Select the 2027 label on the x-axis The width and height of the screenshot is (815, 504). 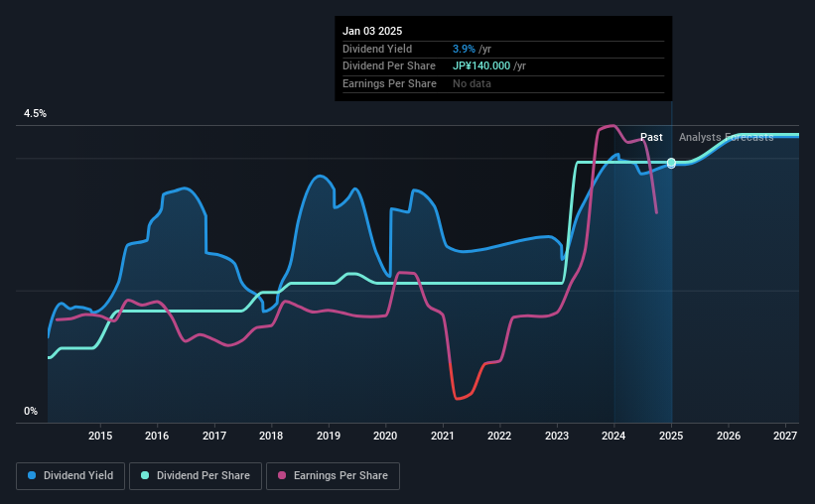(785, 436)
